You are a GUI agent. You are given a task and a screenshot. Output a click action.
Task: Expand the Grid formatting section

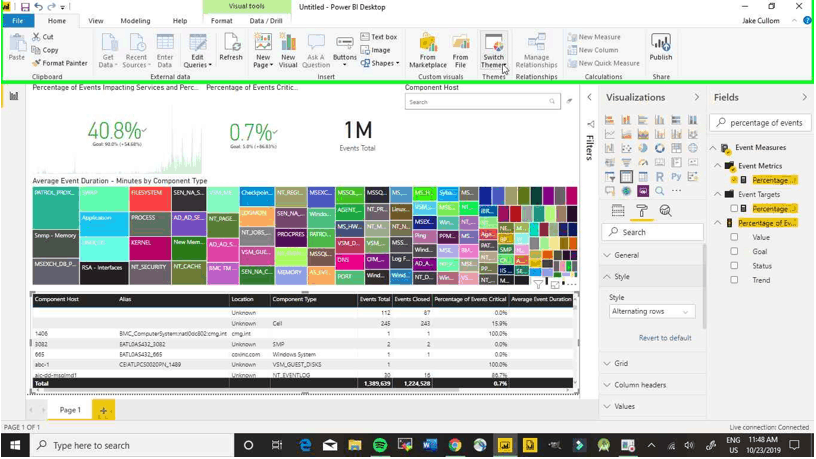coord(651,363)
